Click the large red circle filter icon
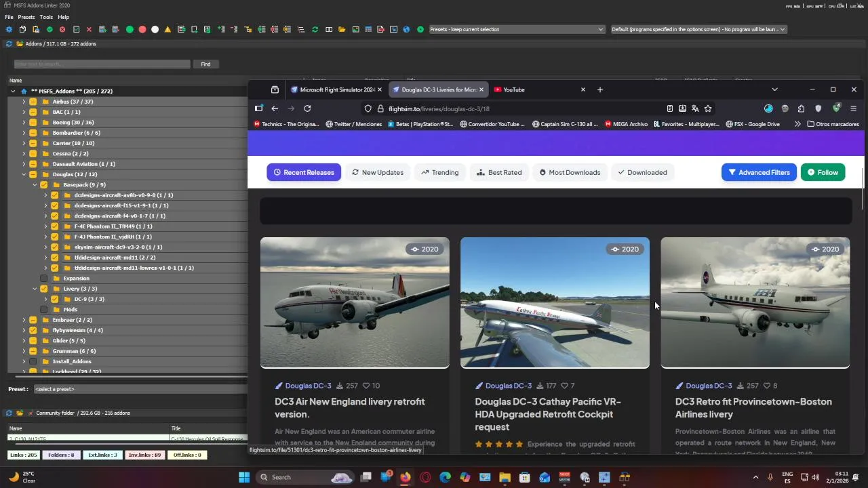868x488 pixels. (142, 29)
